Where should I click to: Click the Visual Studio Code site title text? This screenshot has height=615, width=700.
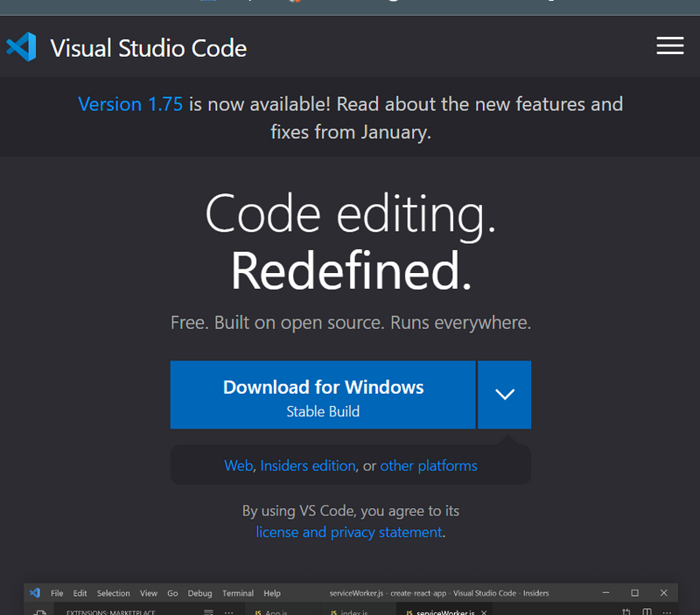click(148, 47)
